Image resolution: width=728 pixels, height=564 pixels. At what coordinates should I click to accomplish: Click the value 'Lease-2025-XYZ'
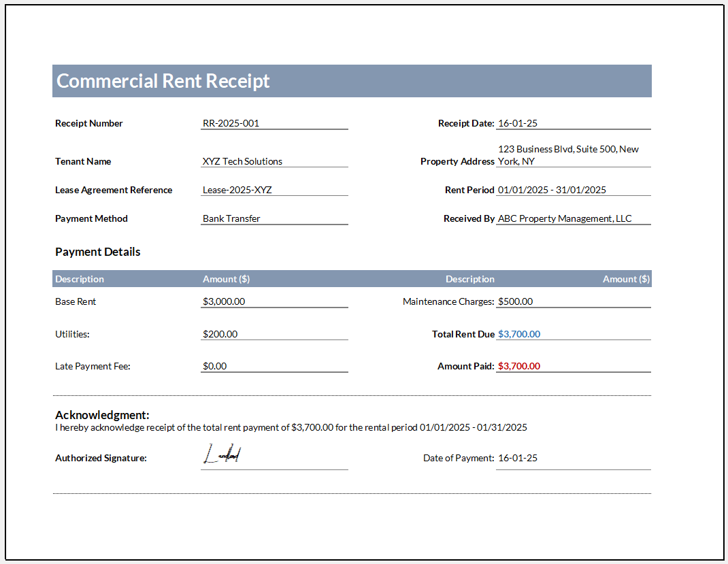tap(237, 190)
